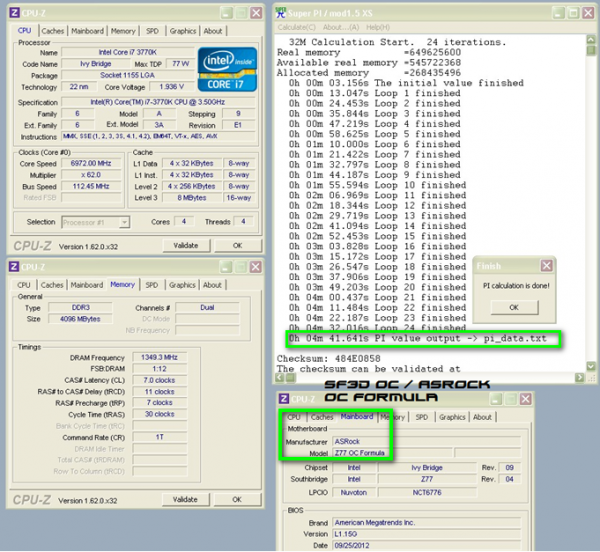
Task: Close the CPU-Z Memory window
Action: 256,267
